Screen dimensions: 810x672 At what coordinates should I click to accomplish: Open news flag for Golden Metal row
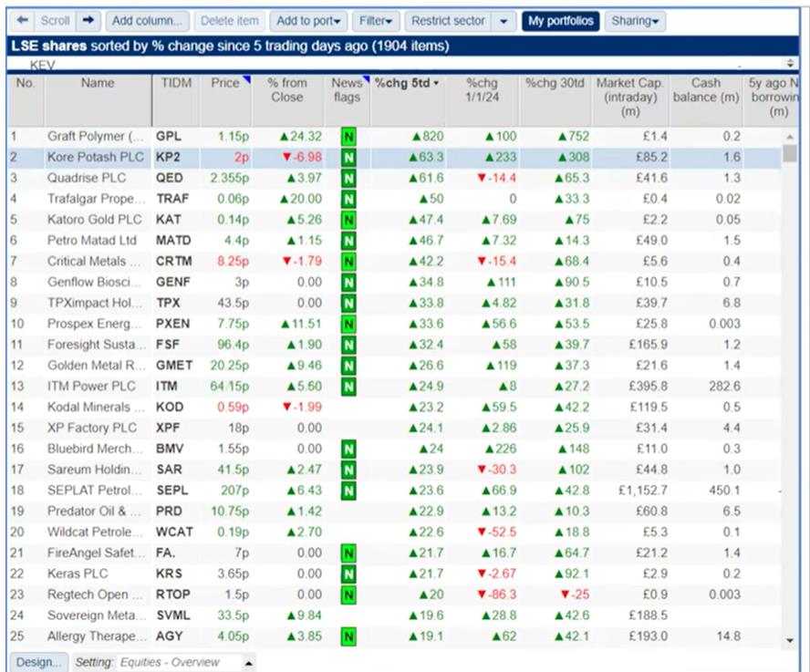click(348, 366)
